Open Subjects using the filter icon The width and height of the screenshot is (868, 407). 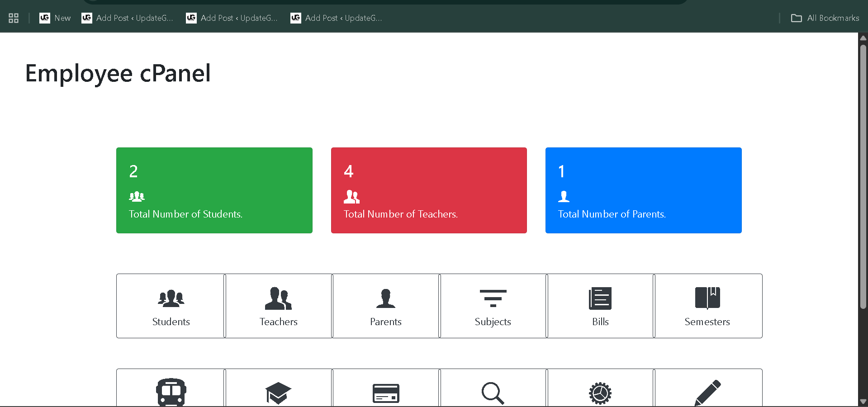coord(493,298)
